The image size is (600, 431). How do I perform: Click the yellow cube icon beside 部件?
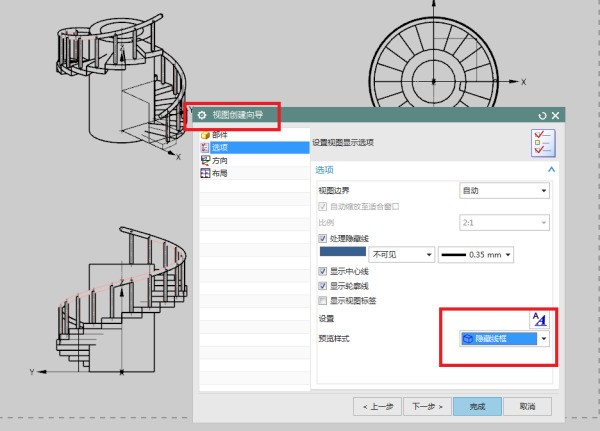coord(205,135)
